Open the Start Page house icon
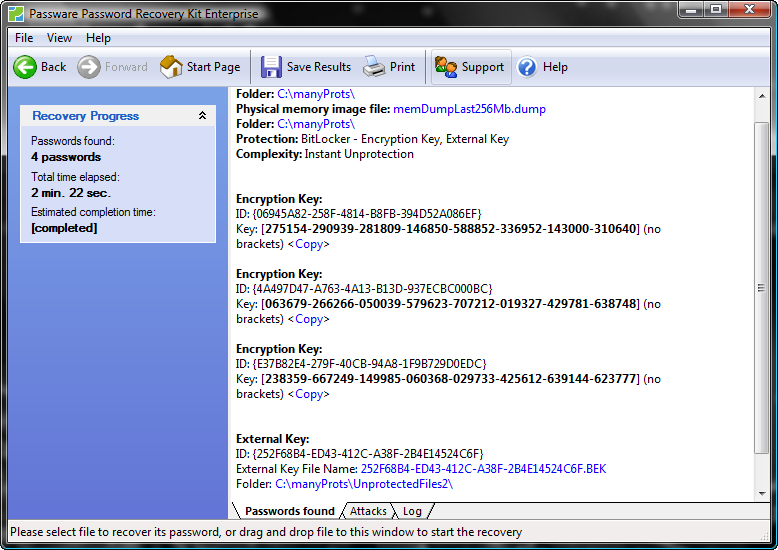The width and height of the screenshot is (778, 550). (x=171, y=67)
